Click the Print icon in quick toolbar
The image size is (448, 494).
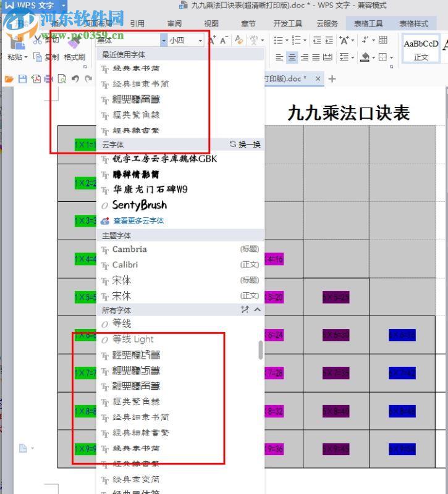48,79
